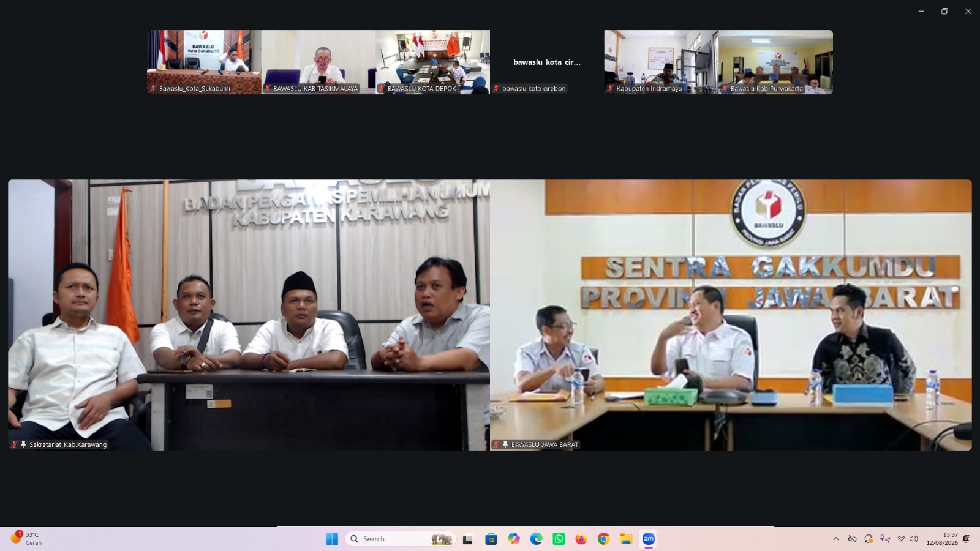
Task: Click muted mic icon on Bawaslu_Kota_Sukabumi
Action: click(153, 88)
